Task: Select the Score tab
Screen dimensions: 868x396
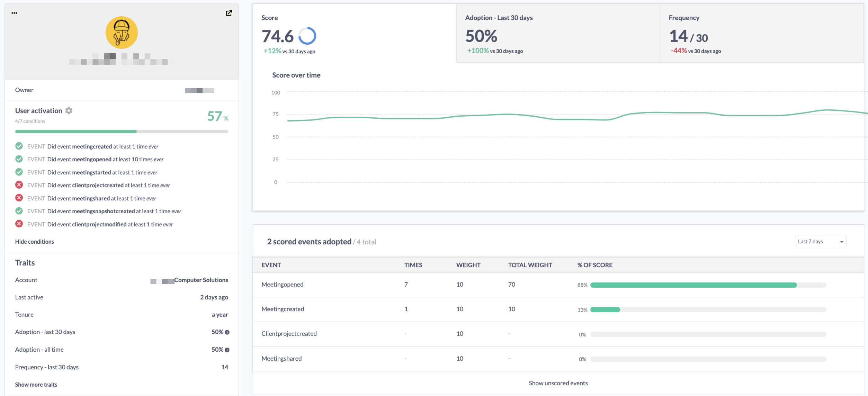Action: 354,33
